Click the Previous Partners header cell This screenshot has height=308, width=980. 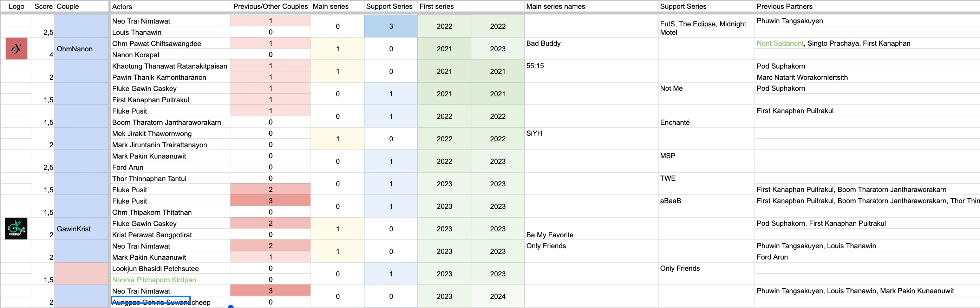[x=867, y=6]
